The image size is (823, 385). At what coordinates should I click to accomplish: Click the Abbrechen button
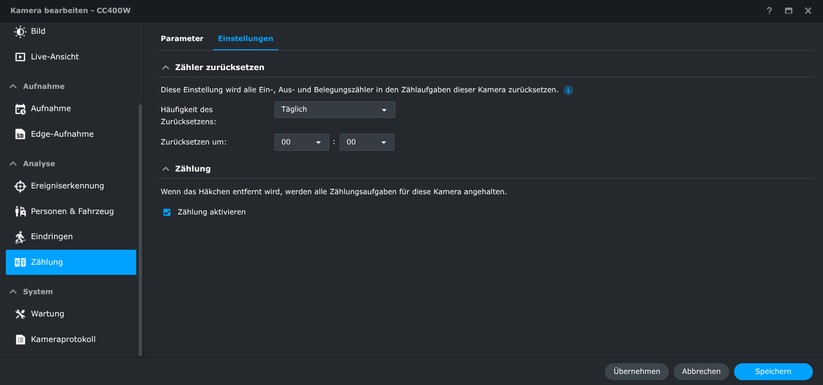(x=701, y=371)
